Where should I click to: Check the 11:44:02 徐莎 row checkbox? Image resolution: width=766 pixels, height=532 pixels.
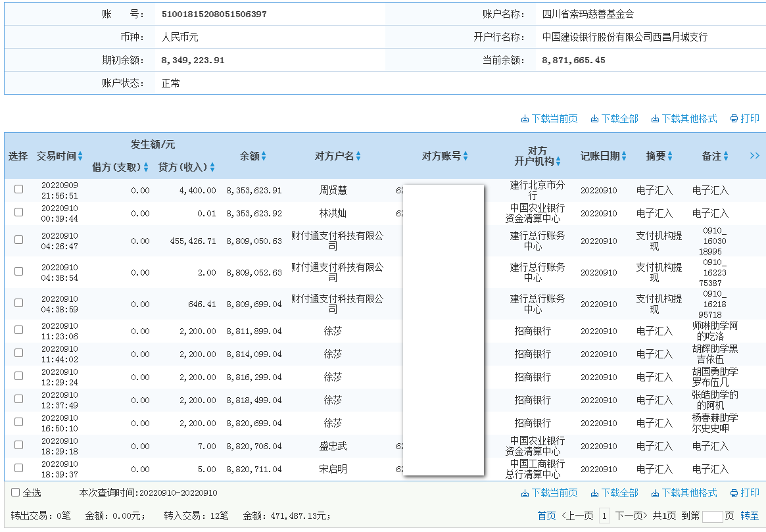tap(18, 352)
